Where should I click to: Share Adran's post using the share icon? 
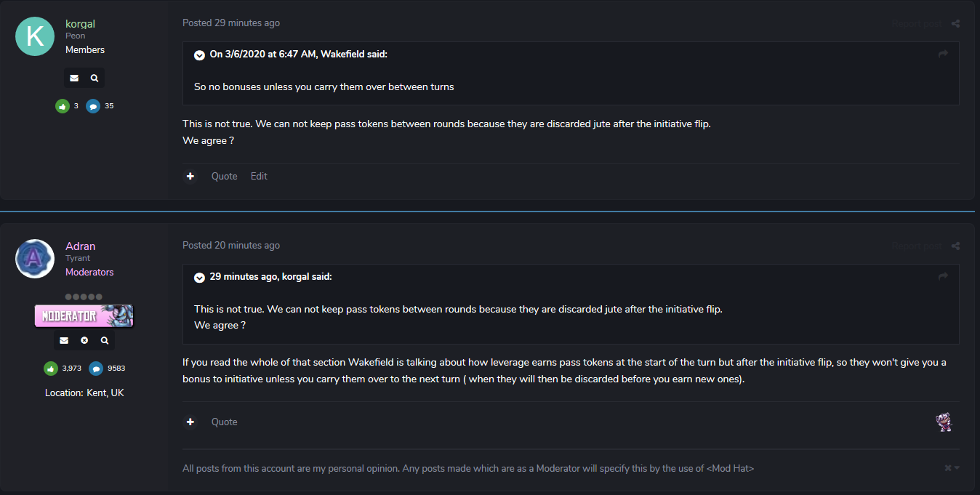[955, 246]
